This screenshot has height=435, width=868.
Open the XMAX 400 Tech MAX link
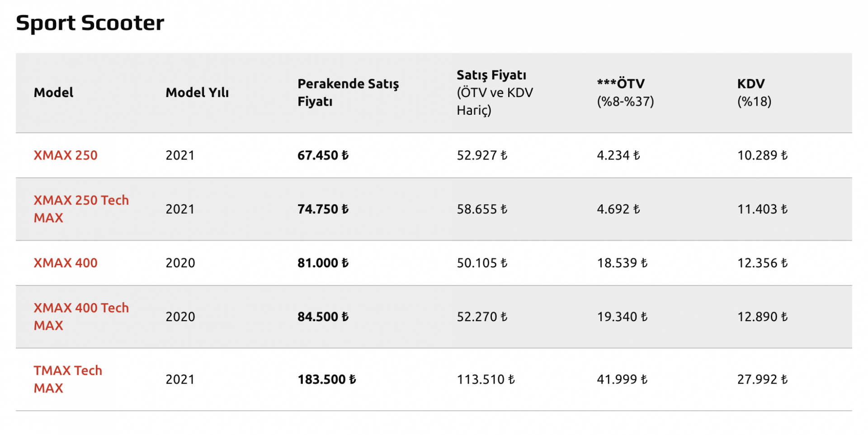(x=81, y=317)
